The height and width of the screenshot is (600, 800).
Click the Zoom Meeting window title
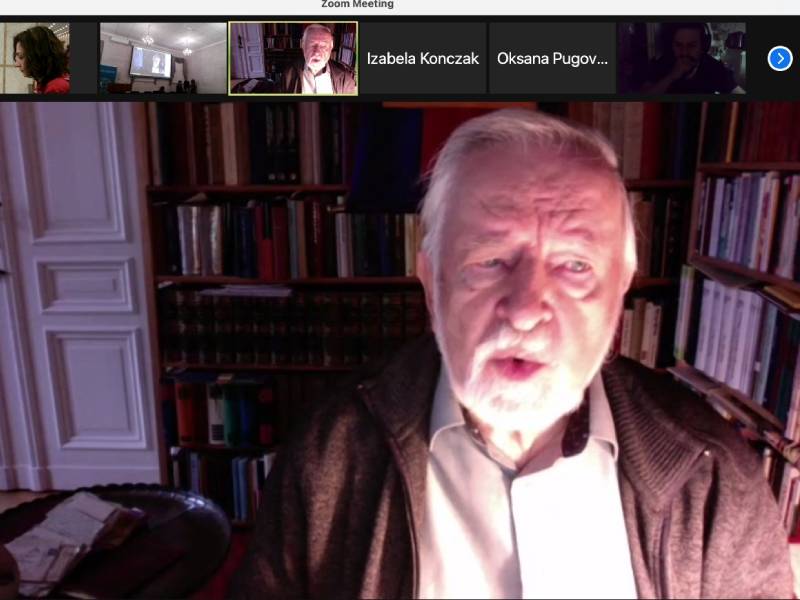click(357, 5)
